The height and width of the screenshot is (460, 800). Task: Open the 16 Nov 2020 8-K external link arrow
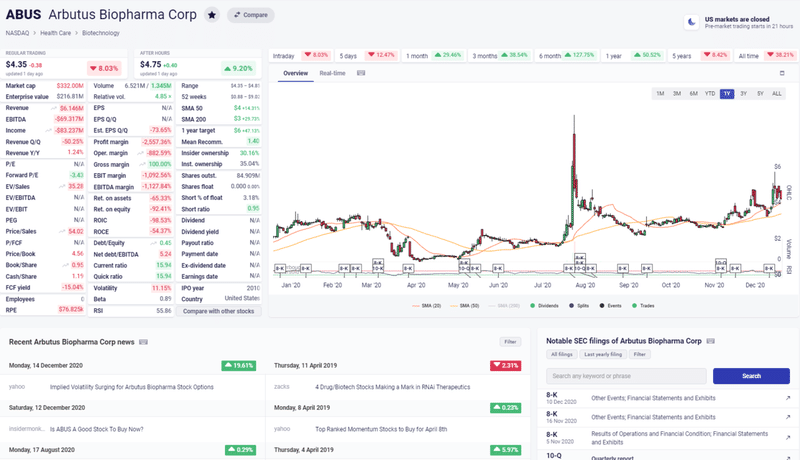click(x=788, y=417)
